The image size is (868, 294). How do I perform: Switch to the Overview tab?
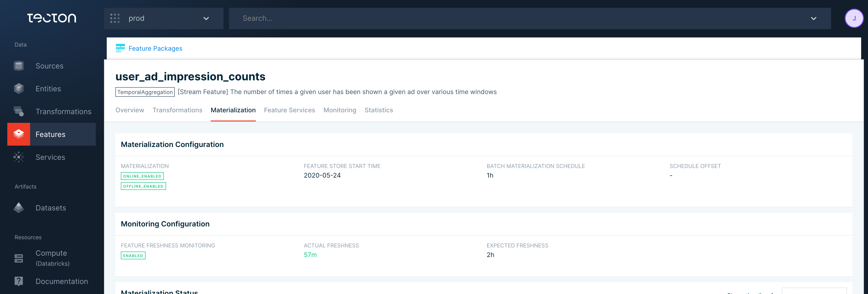(130, 110)
